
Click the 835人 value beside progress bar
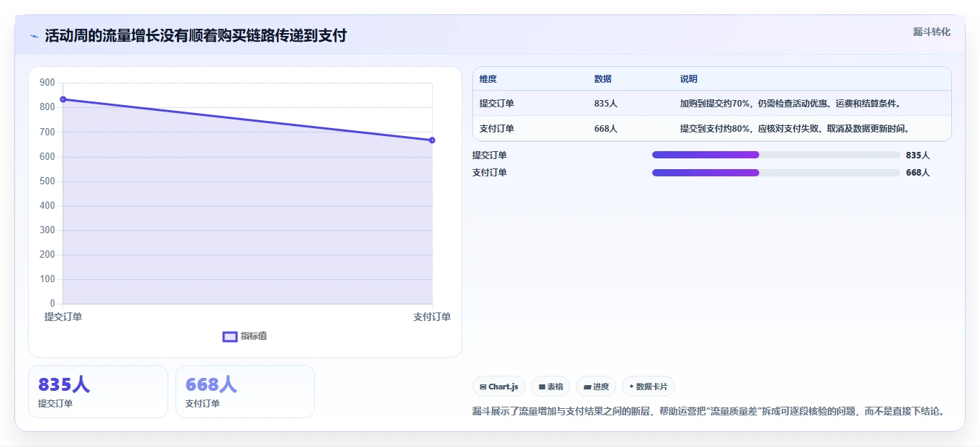(917, 155)
